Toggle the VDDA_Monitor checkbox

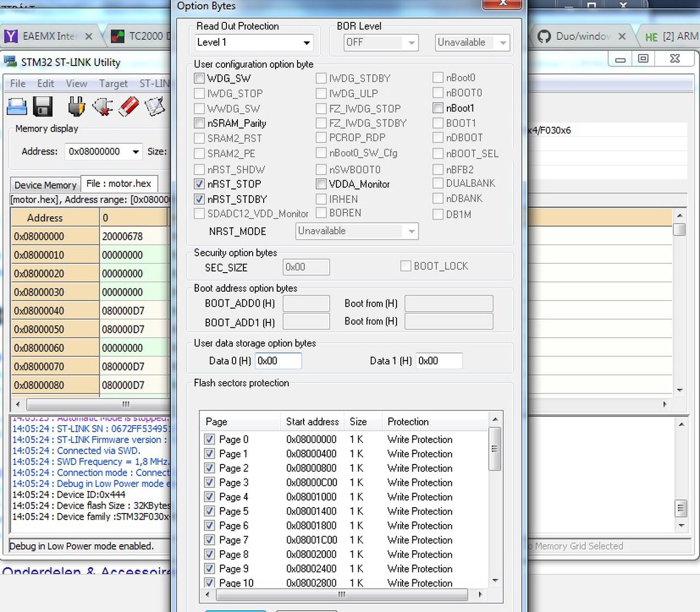(321, 184)
